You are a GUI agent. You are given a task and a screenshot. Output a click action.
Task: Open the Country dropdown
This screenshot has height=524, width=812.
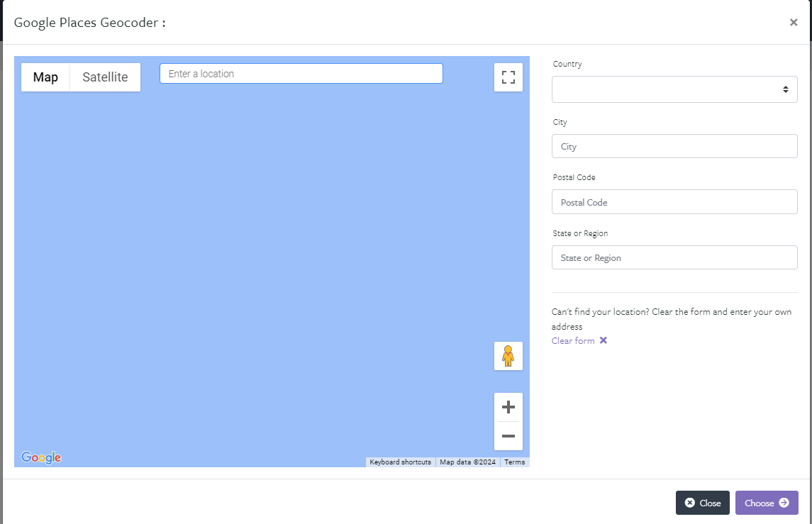pyautogui.click(x=674, y=89)
